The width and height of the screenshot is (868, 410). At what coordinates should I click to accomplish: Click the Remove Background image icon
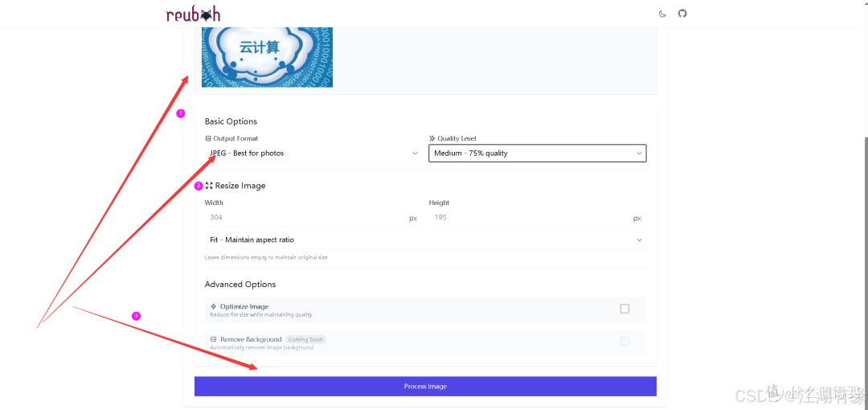[213, 339]
